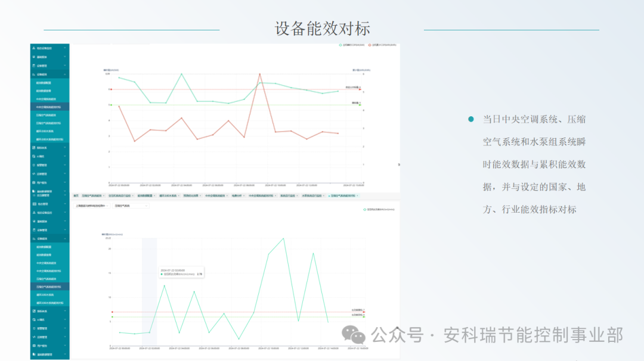Collapse 设备能效 chevron in the upper screenshot's sidebar
644x361 pixels.
(65, 74)
